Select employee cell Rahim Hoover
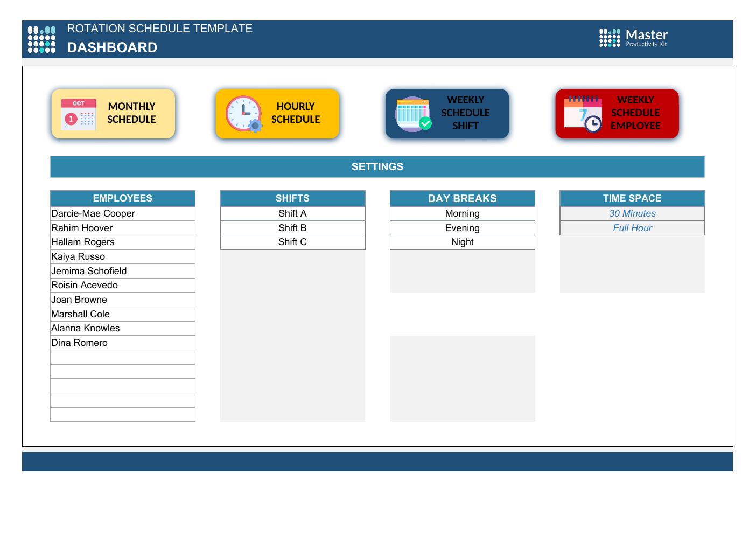Screen dimensions: 756x535 click(123, 228)
